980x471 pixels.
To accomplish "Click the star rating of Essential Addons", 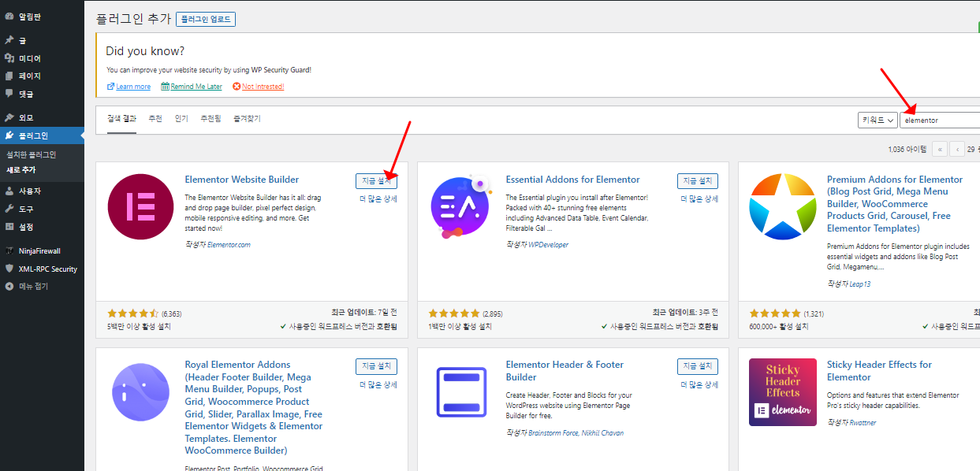I will [x=454, y=313].
